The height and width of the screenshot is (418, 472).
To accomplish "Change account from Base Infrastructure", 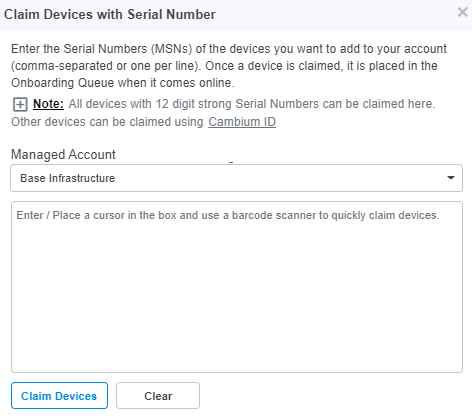I will point(236,178).
